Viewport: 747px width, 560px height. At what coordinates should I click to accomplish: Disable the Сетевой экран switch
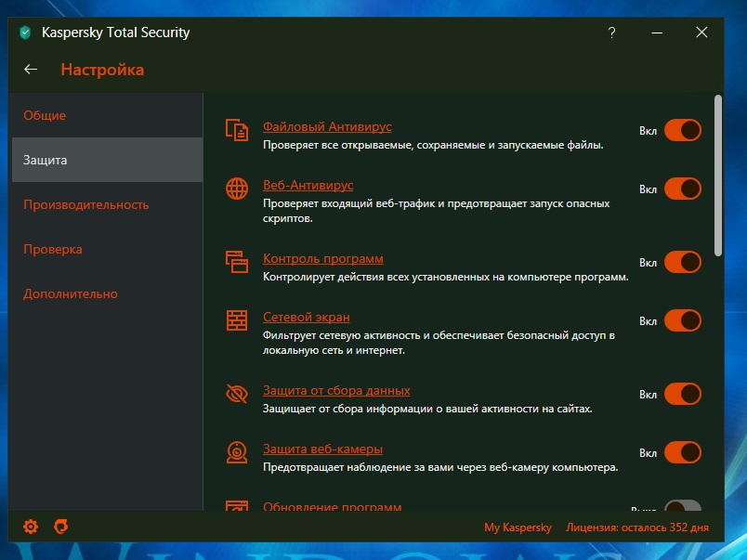click(683, 321)
